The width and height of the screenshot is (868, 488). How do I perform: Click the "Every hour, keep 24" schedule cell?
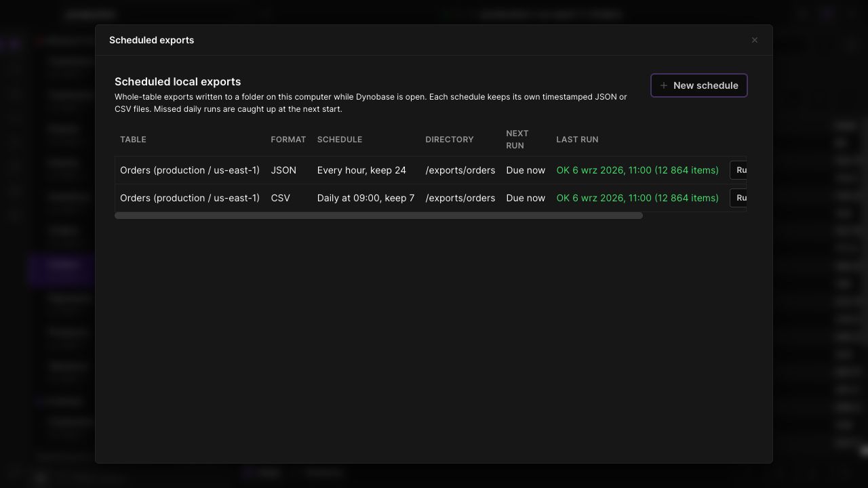point(361,170)
